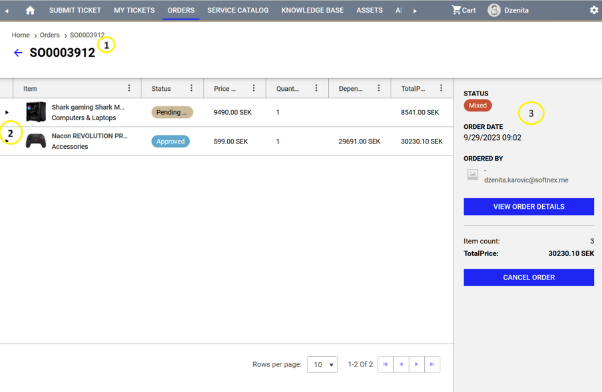Open the Submit Ticket menu item
Image resolution: width=602 pixels, height=392 pixels.
pos(75,10)
